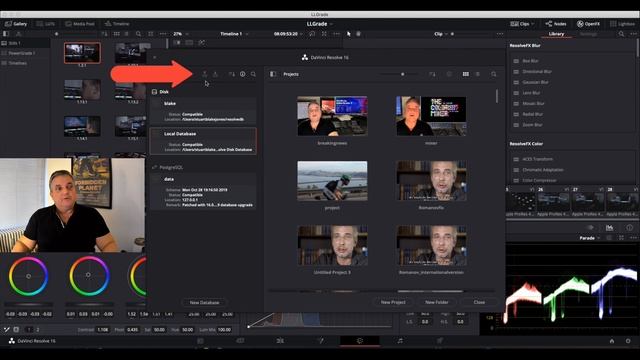The height and width of the screenshot is (360, 640).
Task: Open the Parade scope type dropdown
Action: (589, 238)
